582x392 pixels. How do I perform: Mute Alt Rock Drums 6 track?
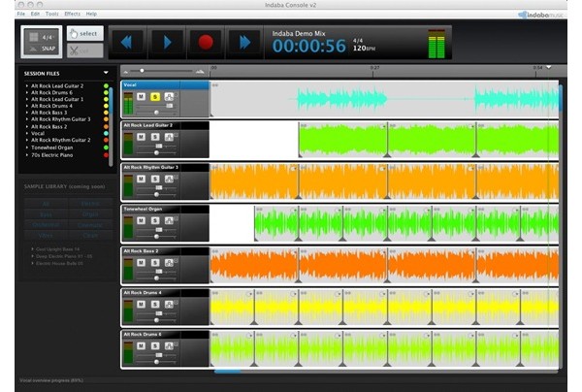[141, 346]
